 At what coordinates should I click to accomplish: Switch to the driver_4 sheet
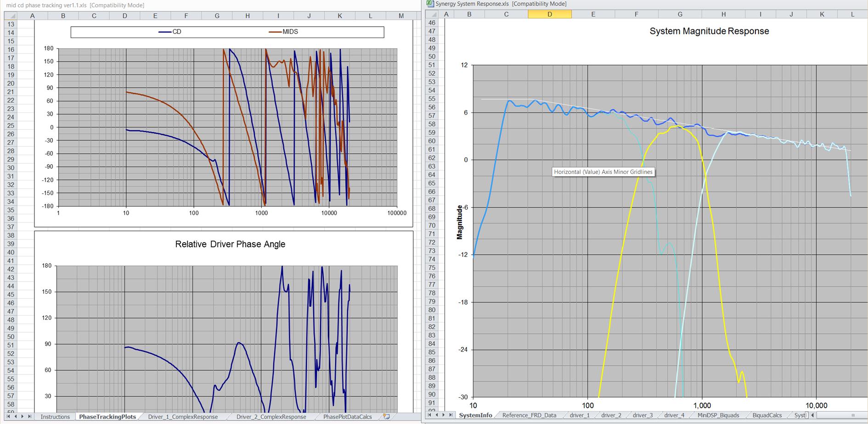tap(674, 415)
